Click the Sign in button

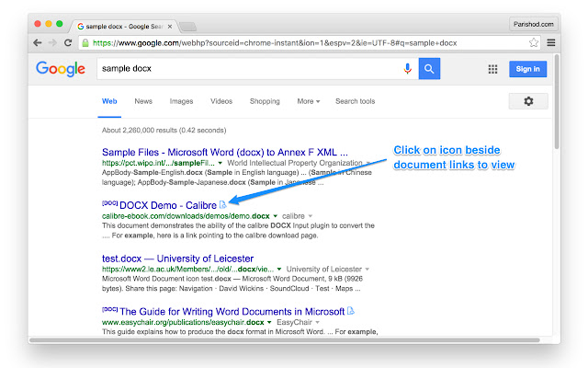point(527,69)
